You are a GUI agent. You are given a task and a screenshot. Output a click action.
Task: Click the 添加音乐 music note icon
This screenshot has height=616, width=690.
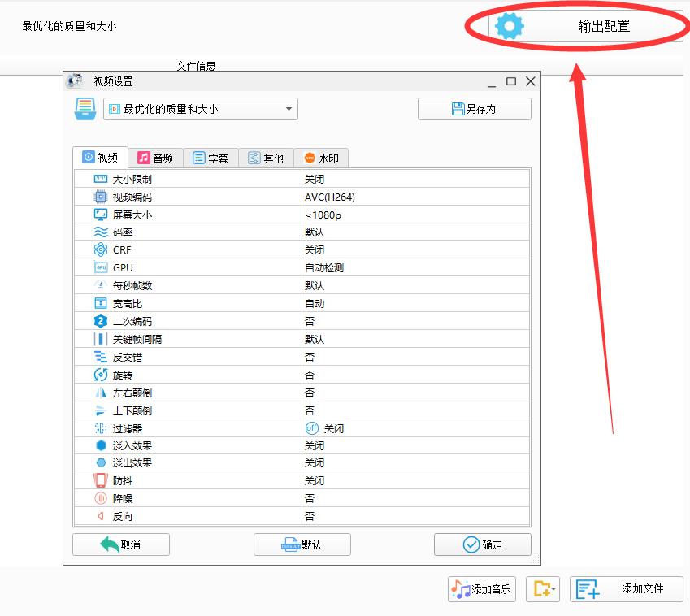tap(461, 589)
